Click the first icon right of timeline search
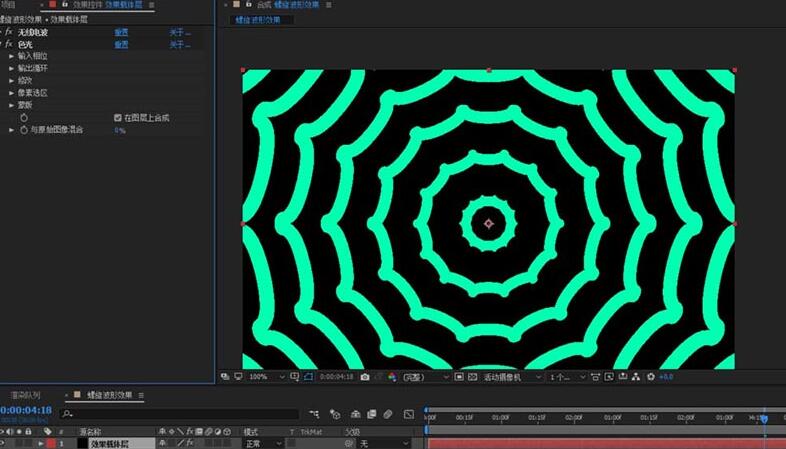 click(x=314, y=414)
